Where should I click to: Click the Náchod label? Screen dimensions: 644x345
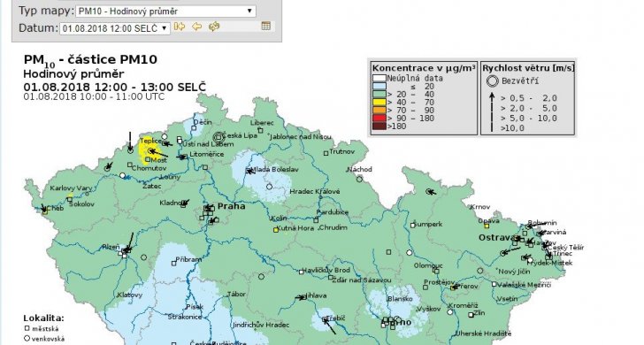coord(360,169)
